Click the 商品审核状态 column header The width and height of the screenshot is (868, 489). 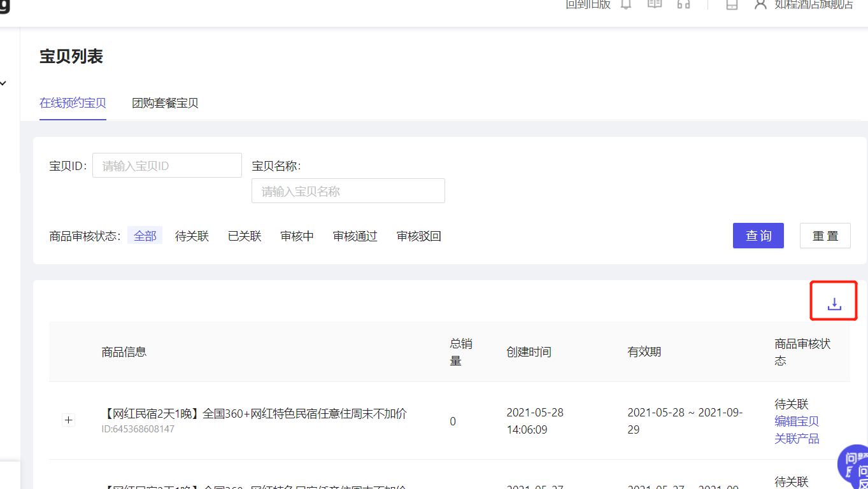pos(802,352)
